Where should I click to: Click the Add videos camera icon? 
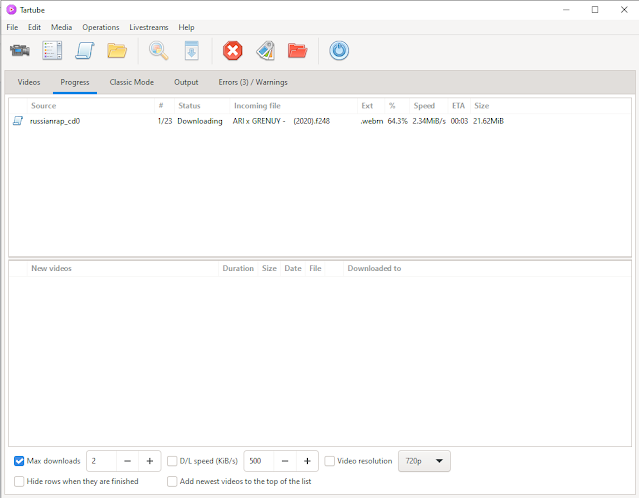click(20, 51)
